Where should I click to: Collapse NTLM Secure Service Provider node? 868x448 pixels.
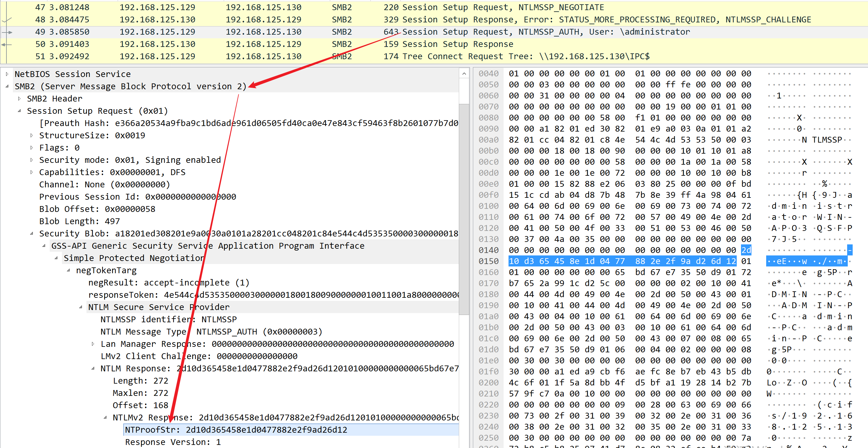(x=81, y=307)
